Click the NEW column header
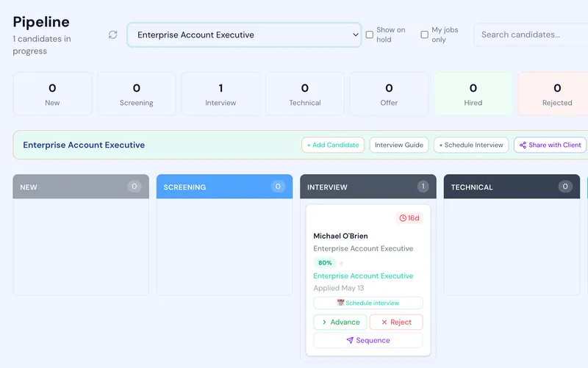The width and height of the screenshot is (588, 368). (81, 187)
